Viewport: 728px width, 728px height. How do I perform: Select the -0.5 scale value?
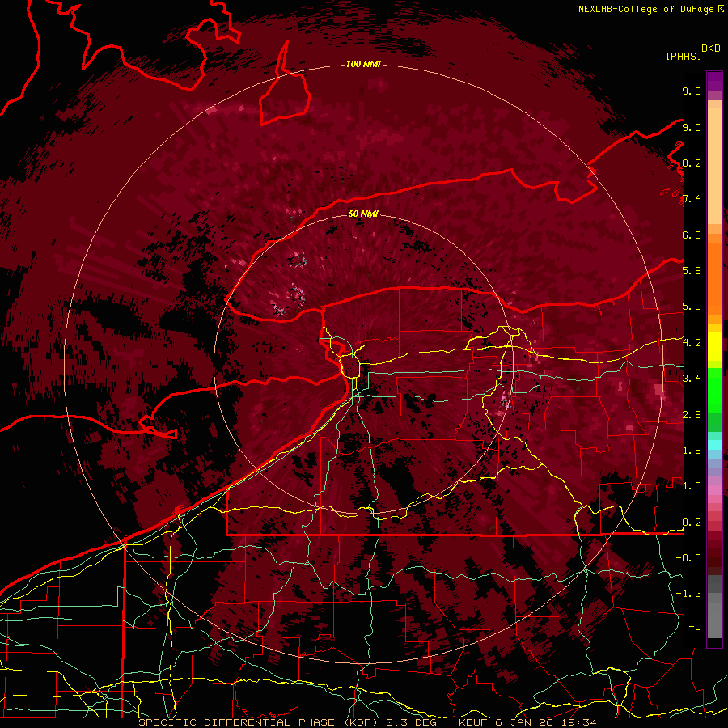coord(688,558)
